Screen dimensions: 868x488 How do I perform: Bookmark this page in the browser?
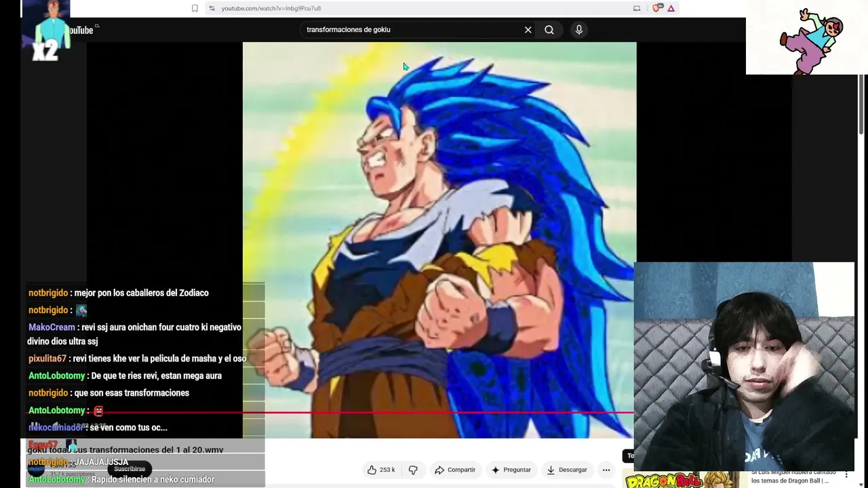point(195,8)
